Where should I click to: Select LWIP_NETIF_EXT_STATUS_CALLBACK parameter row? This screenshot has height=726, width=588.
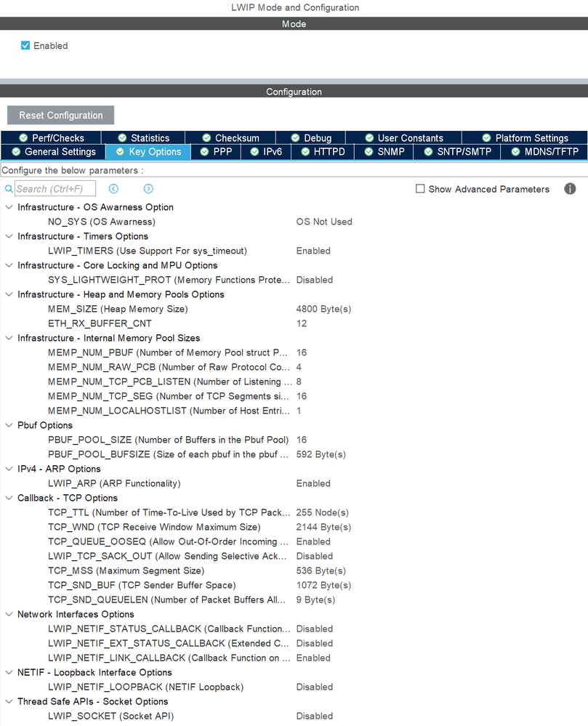click(x=294, y=643)
